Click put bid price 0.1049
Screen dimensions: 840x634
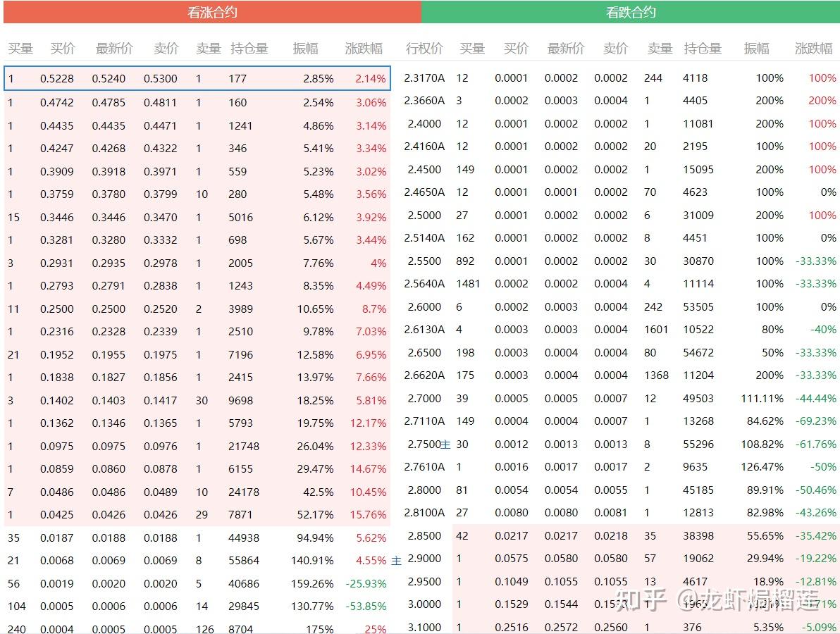[x=512, y=582]
